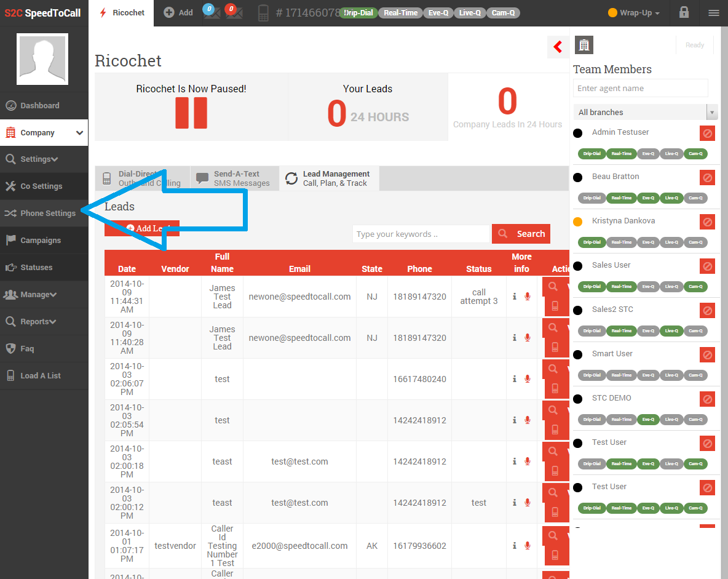Screen dimensions: 728x579
Task: Toggle Live-Q queue in the top bar
Action: click(470, 13)
